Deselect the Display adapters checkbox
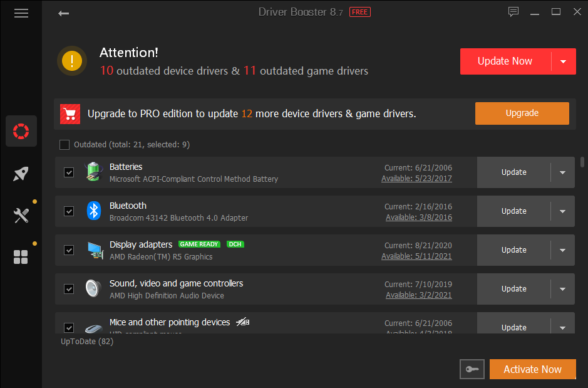Viewport: 588px width, 388px height. pyautogui.click(x=68, y=250)
